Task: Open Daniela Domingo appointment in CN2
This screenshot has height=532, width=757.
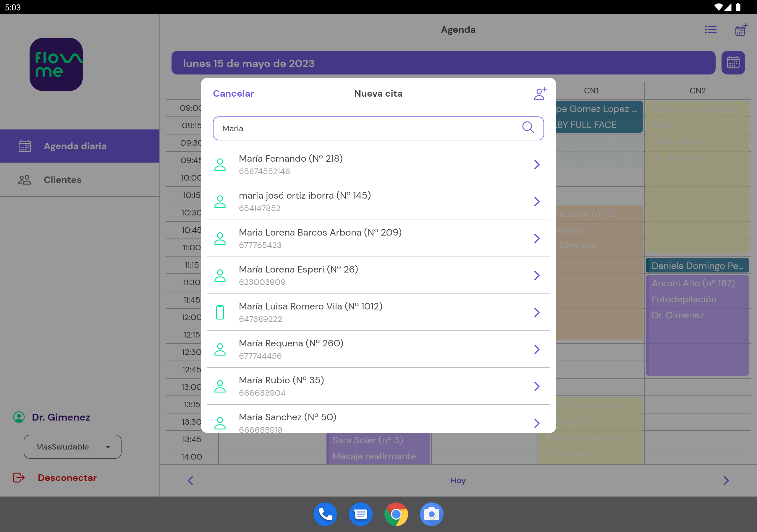Action: point(697,266)
